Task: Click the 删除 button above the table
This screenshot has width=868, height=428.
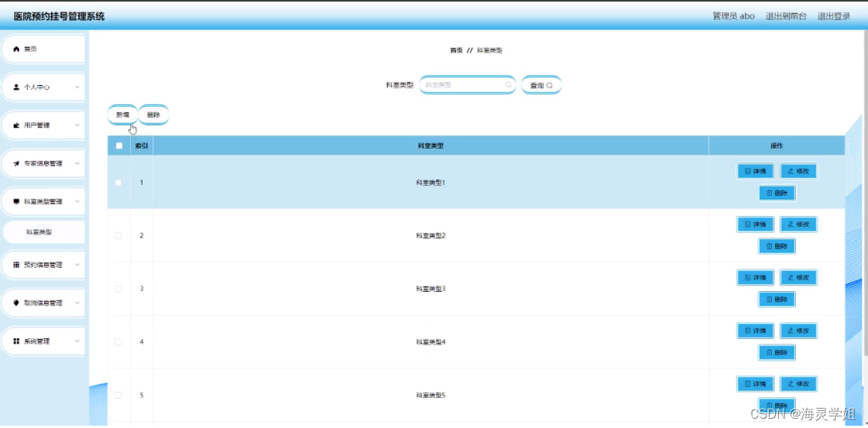Action: tap(153, 115)
